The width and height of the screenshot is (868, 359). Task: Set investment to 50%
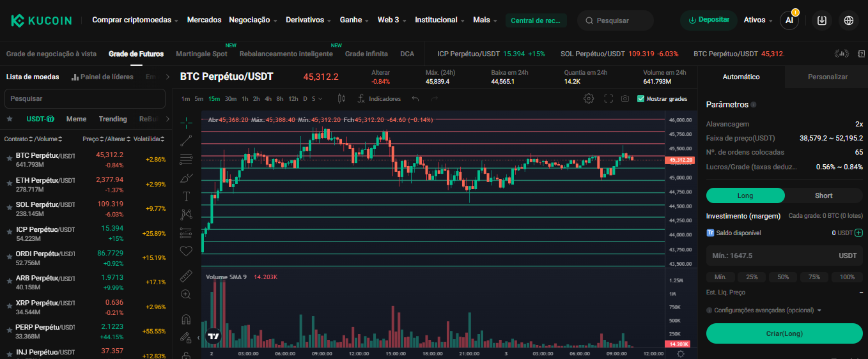[x=783, y=277]
